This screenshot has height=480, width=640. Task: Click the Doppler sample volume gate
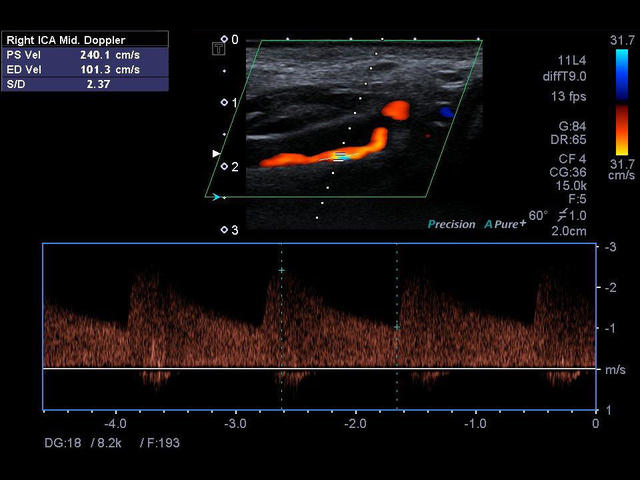[340, 157]
